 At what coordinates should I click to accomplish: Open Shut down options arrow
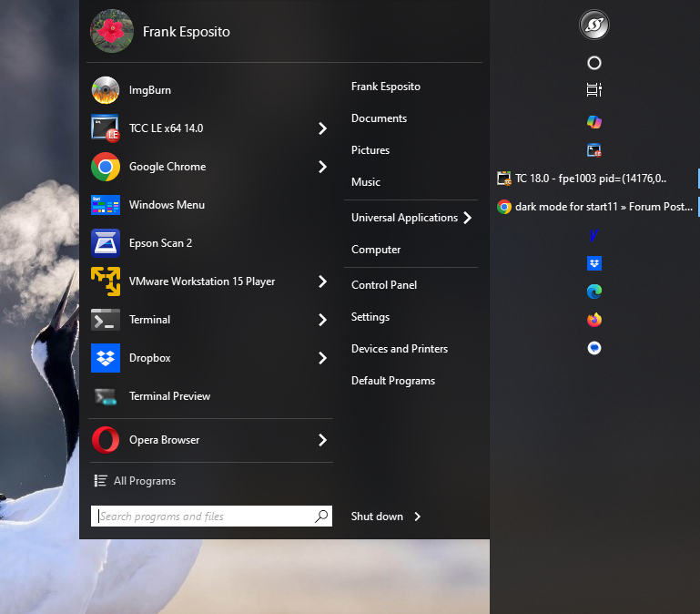(x=418, y=517)
